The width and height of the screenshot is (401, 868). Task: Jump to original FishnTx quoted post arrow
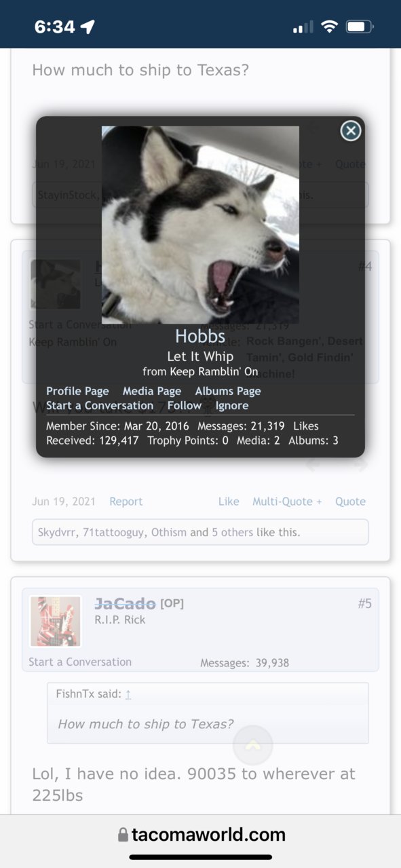pos(128,694)
